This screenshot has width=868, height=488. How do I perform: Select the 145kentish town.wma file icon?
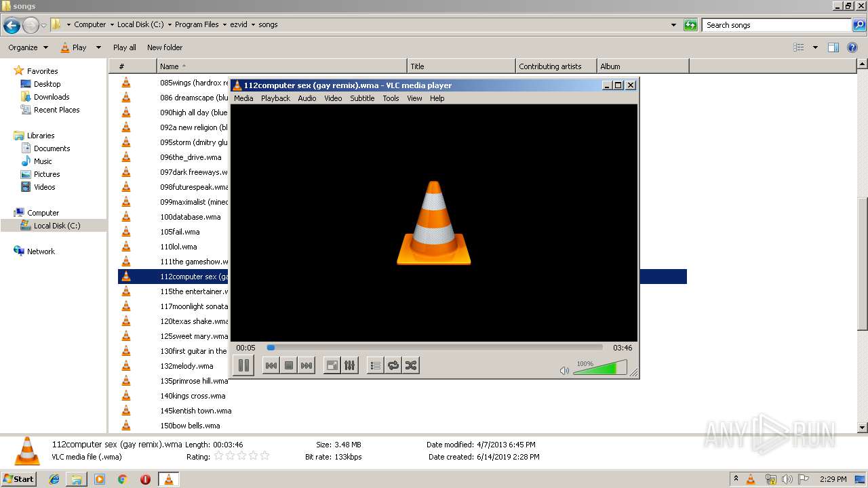pyautogui.click(x=125, y=411)
